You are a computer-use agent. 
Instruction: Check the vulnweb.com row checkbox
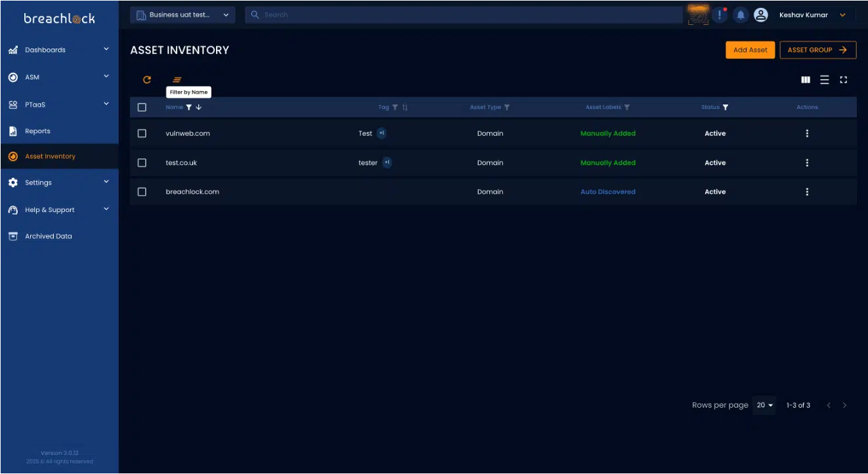(x=142, y=133)
